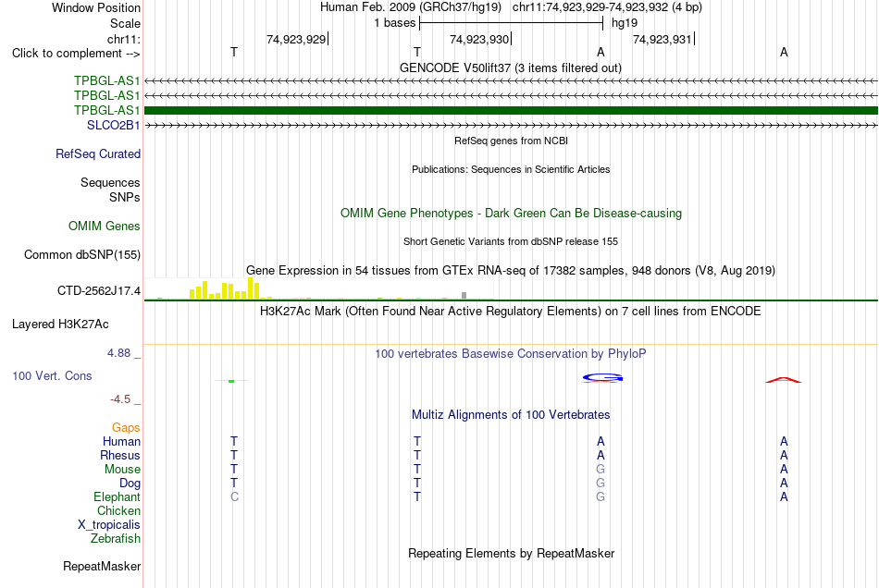The height and width of the screenshot is (588, 879).
Task: Click the red A PhyloP conservation logo
Action: (783, 380)
